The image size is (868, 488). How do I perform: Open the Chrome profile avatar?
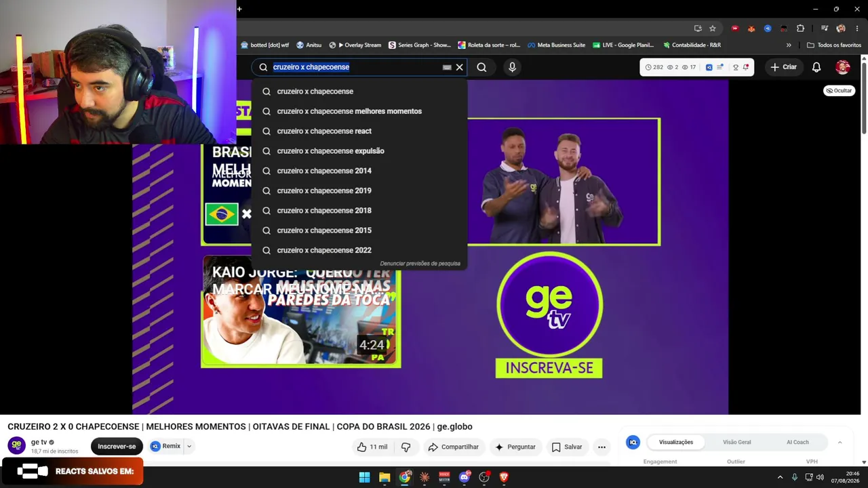pos(841,28)
